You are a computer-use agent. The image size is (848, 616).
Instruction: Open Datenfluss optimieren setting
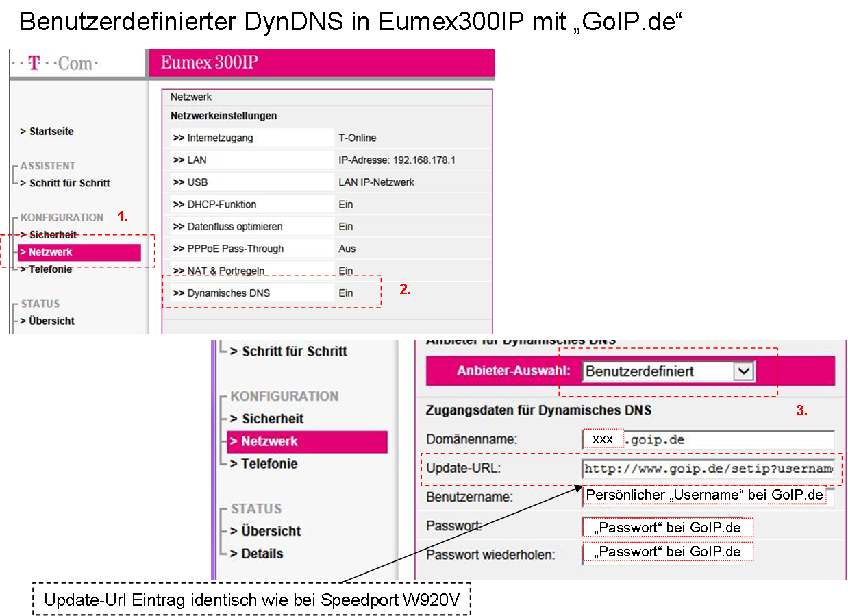coord(252,226)
